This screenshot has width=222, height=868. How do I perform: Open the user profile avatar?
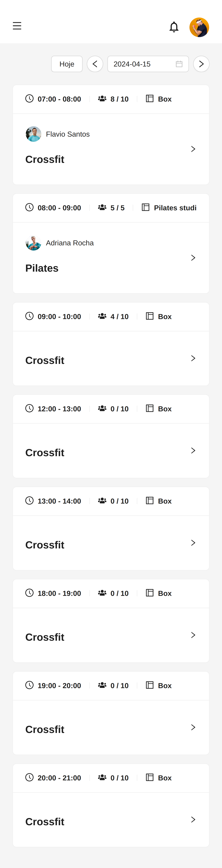click(x=199, y=27)
